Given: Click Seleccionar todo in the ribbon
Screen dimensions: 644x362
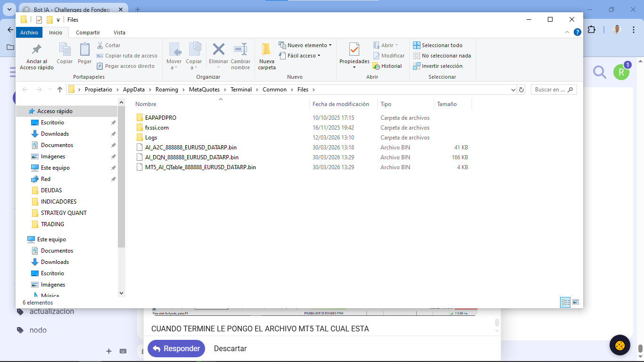Looking at the screenshot, I should (x=438, y=45).
